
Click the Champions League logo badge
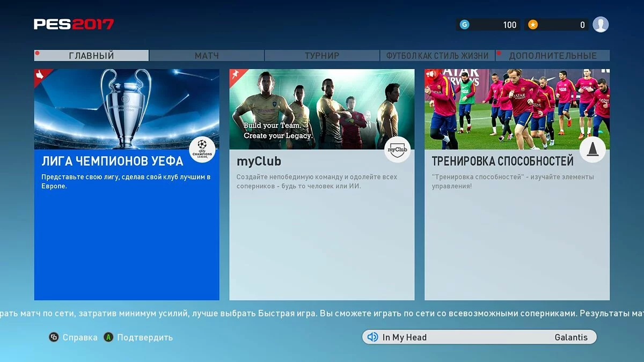pyautogui.click(x=202, y=150)
